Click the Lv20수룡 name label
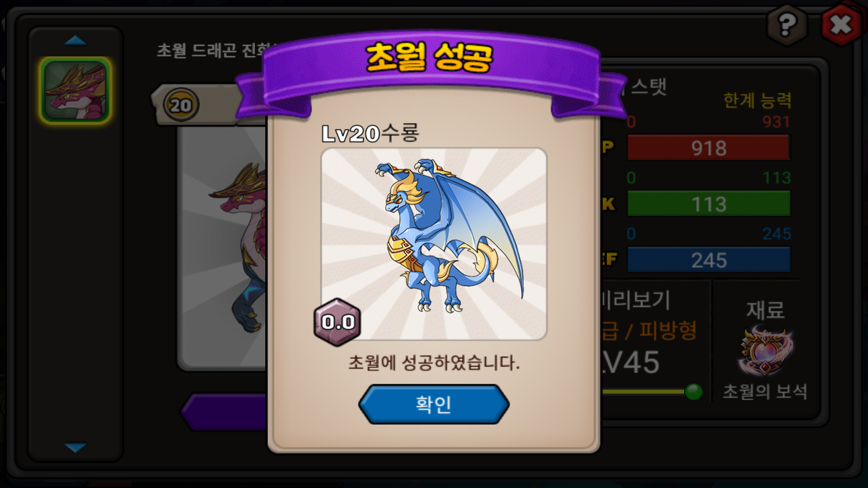The image size is (868, 488). pos(370,133)
